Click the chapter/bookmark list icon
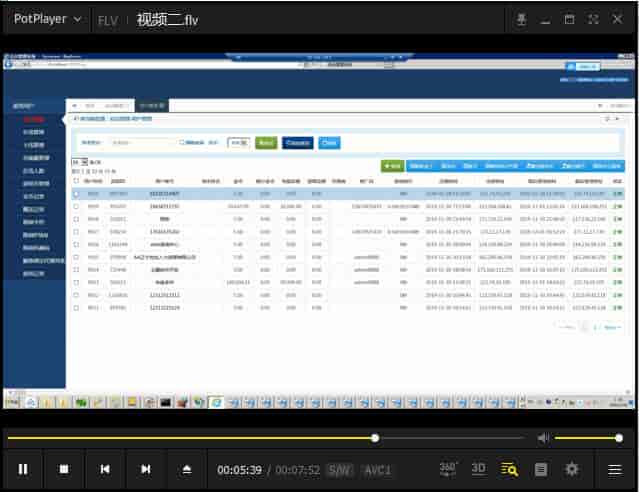The height and width of the screenshot is (492, 639). tap(541, 469)
